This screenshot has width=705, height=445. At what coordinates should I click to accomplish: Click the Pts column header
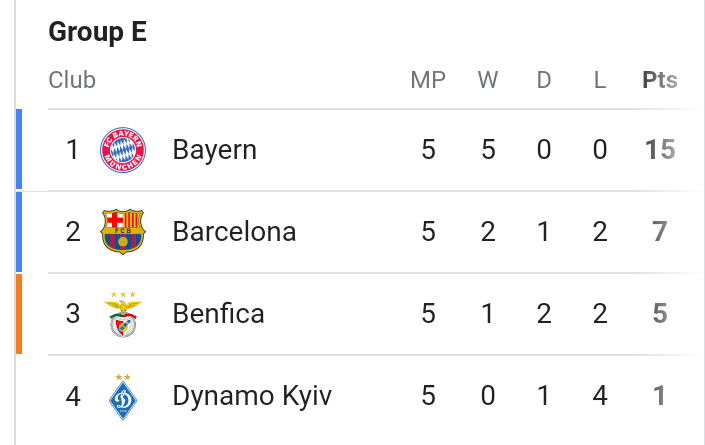pos(660,80)
